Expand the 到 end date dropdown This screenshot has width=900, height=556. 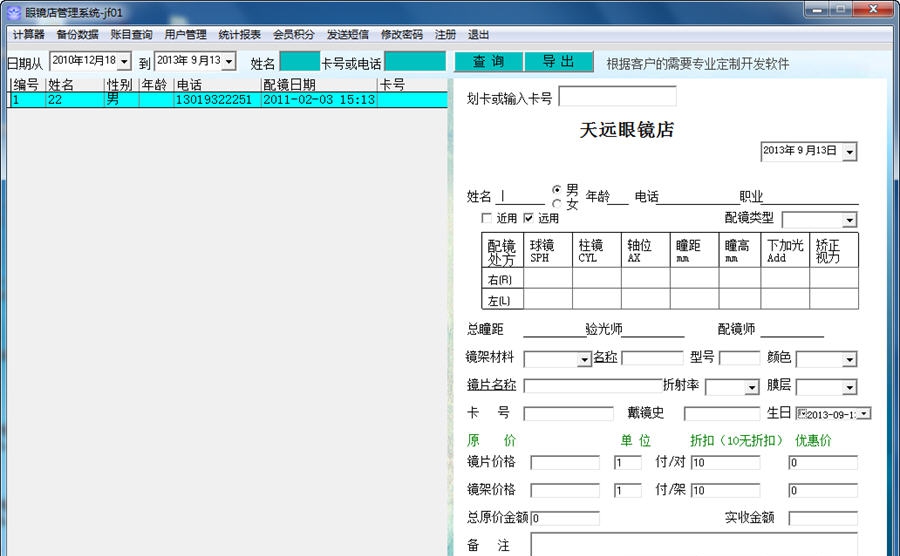[x=229, y=61]
